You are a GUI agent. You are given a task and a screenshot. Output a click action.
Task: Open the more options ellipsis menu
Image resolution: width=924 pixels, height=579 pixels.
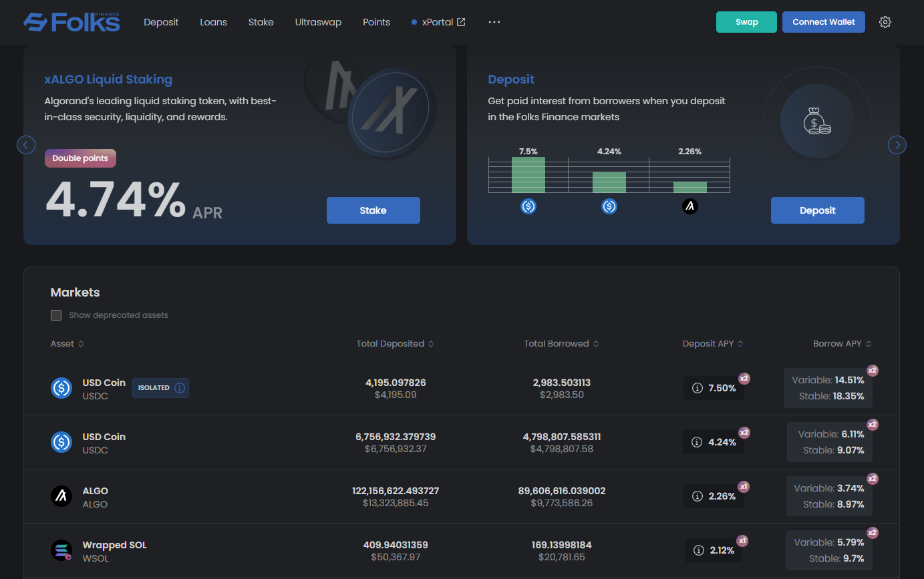(x=494, y=22)
